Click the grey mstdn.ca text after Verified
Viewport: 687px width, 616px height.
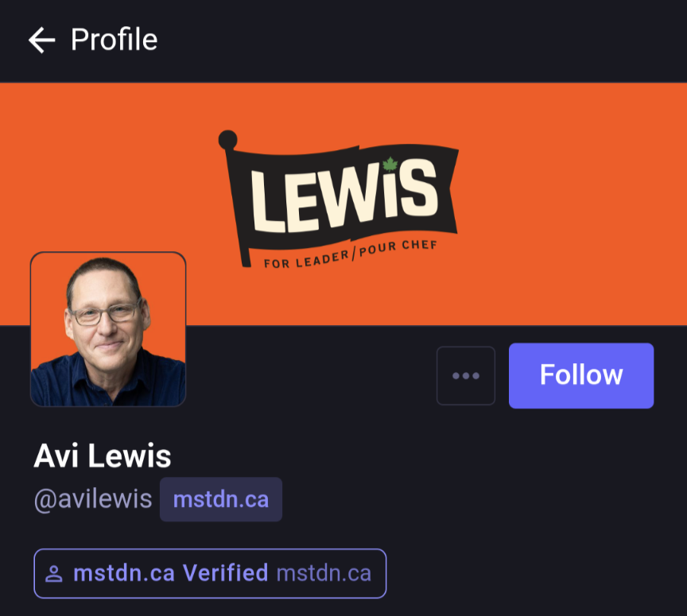click(324, 573)
